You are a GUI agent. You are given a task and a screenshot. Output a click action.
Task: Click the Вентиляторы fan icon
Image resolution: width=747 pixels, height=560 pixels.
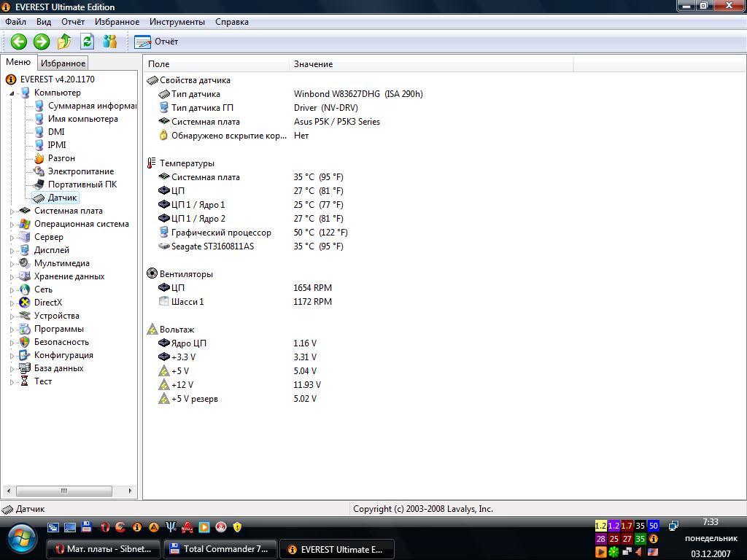tap(152, 273)
